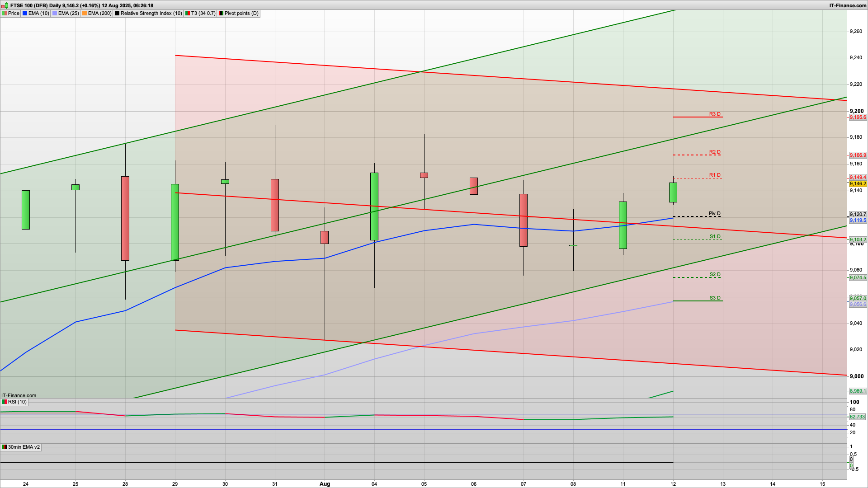Click the S3 D support level label
The image size is (868, 488).
tap(715, 298)
